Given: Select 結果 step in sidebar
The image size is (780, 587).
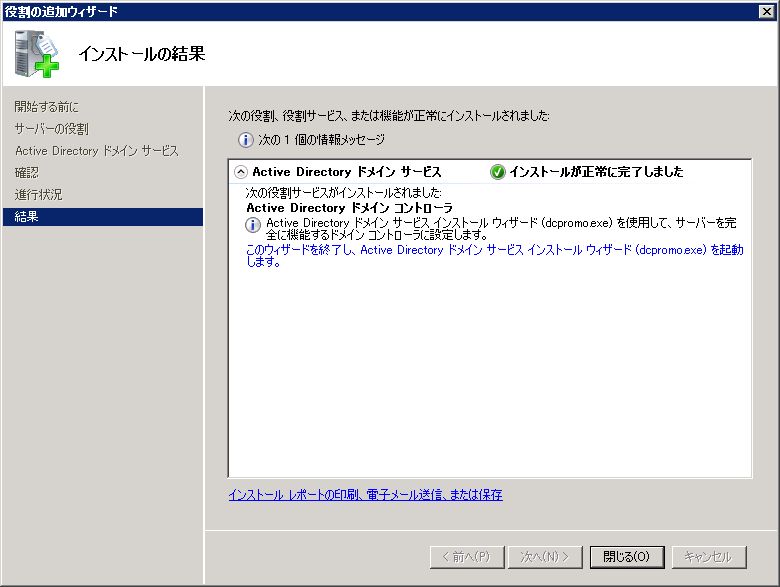Looking at the screenshot, I should pos(102,217).
